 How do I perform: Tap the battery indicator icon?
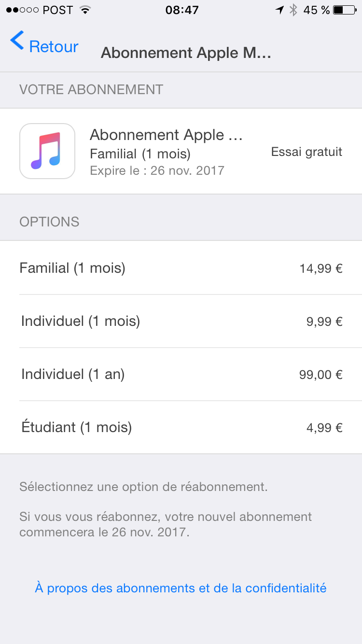345,10
